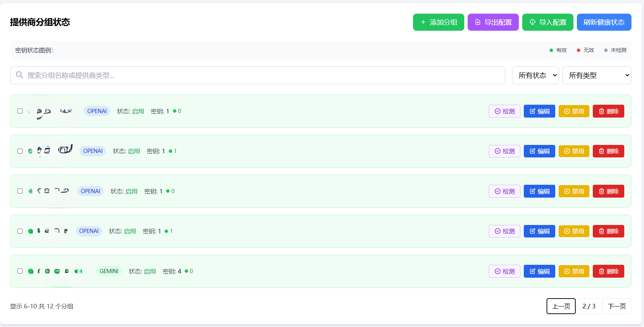The image size is (644, 327).
Task: Click the GEMINI provider tag
Action: point(109,271)
